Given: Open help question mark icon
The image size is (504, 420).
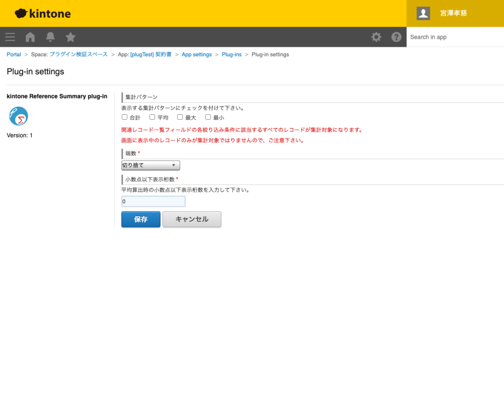Looking at the screenshot, I should click(x=396, y=37).
